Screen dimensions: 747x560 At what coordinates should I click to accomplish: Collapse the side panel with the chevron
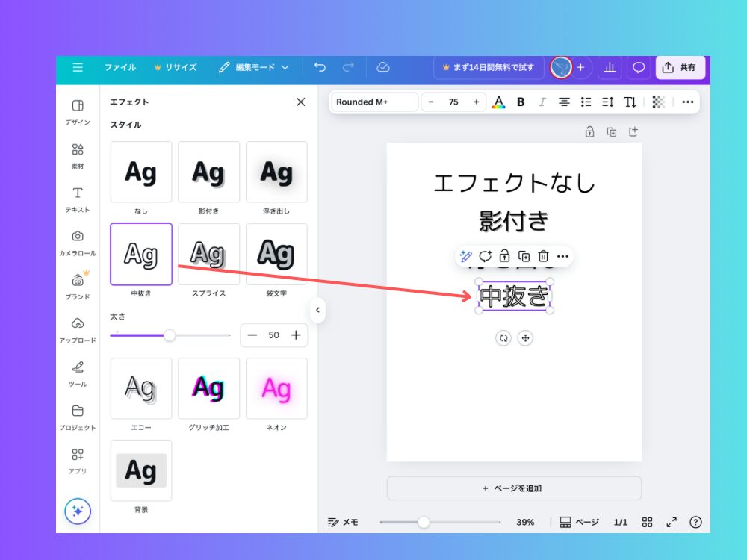(317, 310)
